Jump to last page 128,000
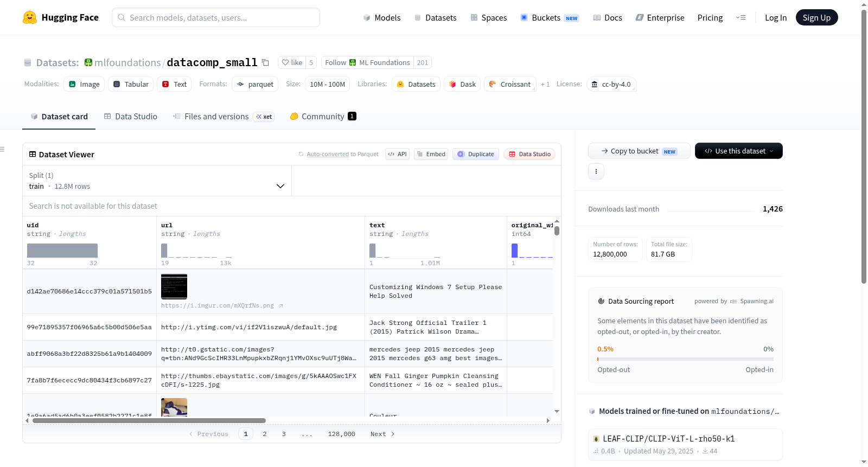 [341, 434]
